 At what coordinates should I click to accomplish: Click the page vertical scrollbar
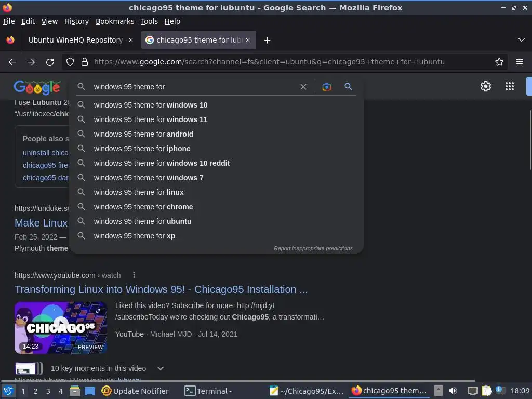(x=530, y=140)
